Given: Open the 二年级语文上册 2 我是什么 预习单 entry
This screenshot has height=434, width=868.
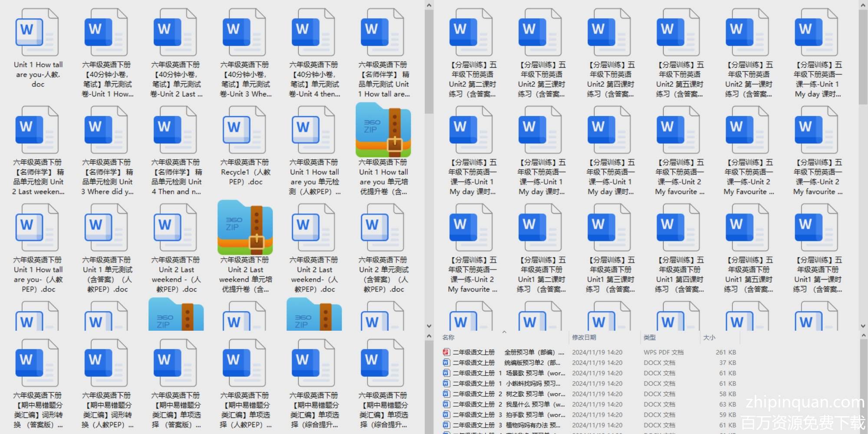Looking at the screenshot, I should (508, 404).
